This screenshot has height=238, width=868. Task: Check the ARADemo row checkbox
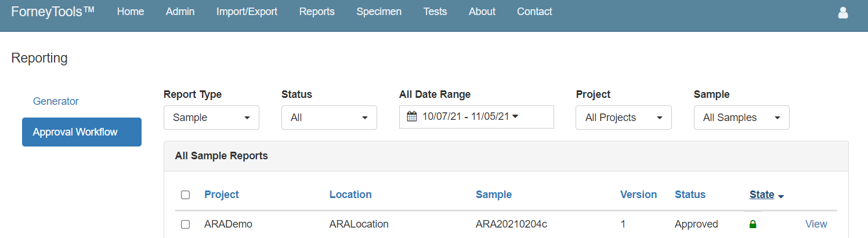[x=185, y=224]
